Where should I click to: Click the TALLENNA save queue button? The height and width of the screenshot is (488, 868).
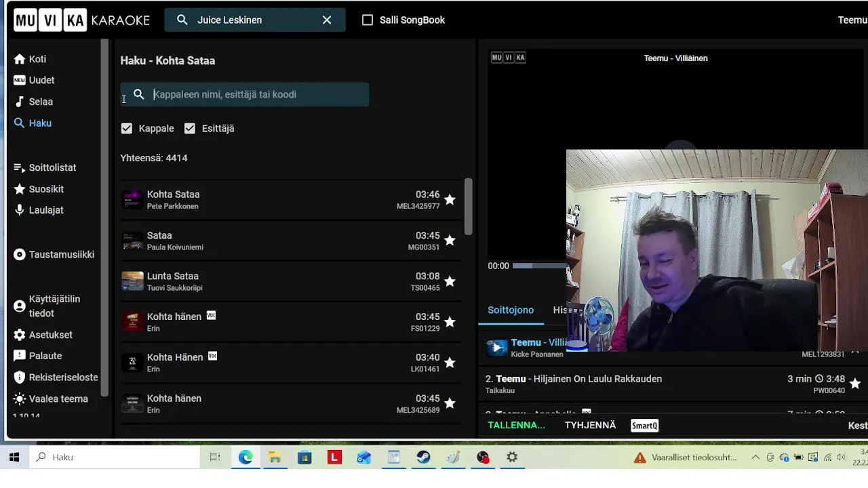coord(517,426)
